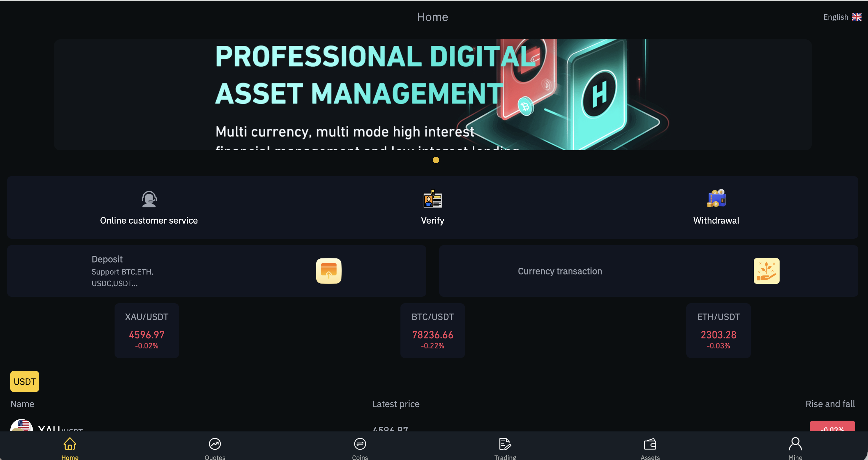Click the Online customer service headset icon
868x460 pixels.
pos(149,199)
